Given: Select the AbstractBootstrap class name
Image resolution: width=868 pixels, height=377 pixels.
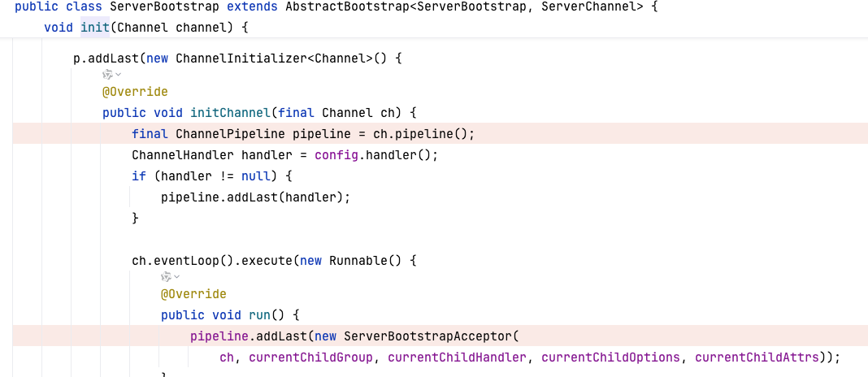Looking at the screenshot, I should [348, 7].
